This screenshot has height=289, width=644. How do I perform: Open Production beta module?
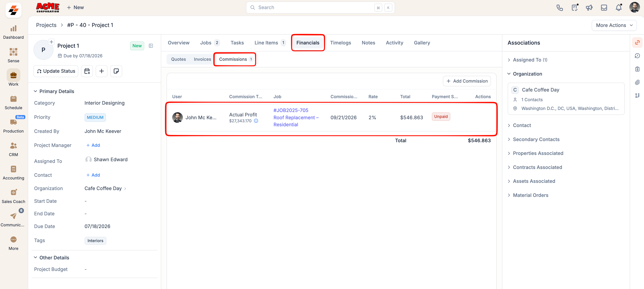(x=13, y=126)
